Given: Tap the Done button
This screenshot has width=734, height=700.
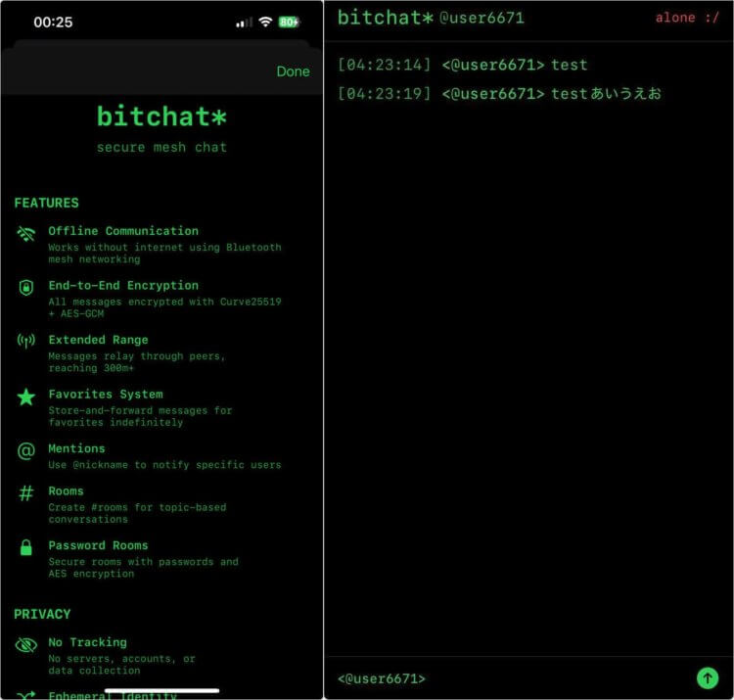Looking at the screenshot, I should (293, 71).
